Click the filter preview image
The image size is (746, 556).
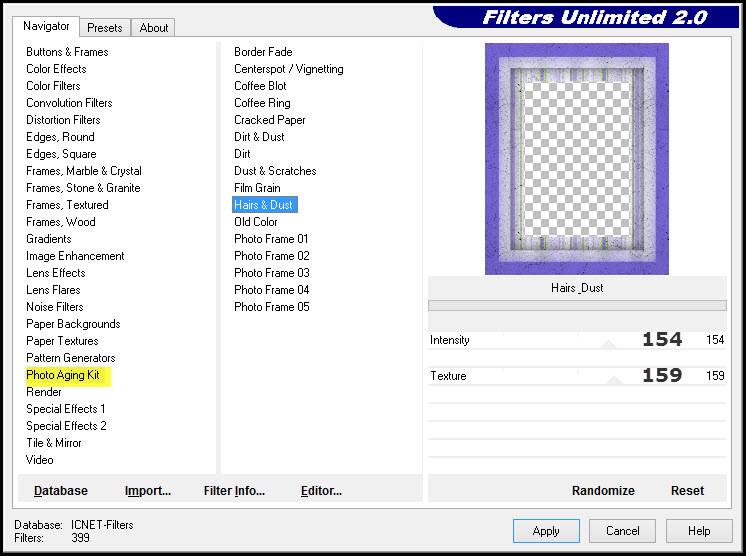[x=577, y=159]
